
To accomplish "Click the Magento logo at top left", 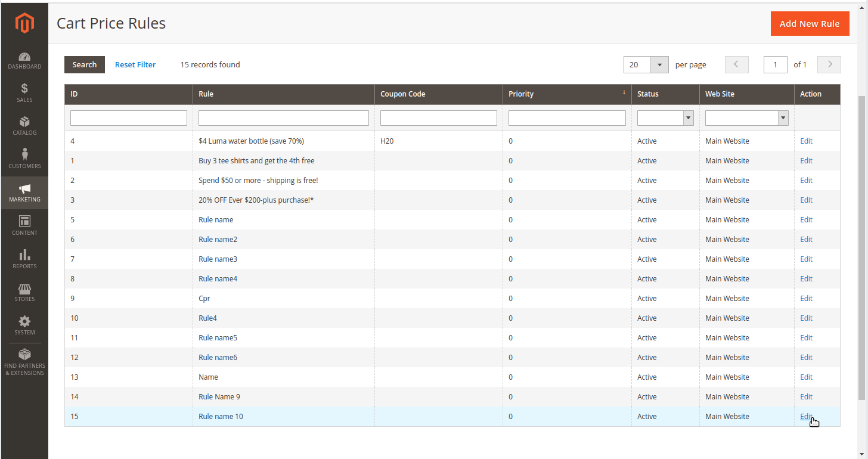I will pos(24,23).
